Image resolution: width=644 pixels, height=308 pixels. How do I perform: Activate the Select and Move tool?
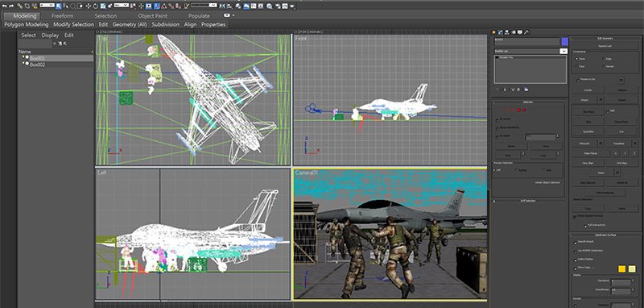[x=89, y=6]
